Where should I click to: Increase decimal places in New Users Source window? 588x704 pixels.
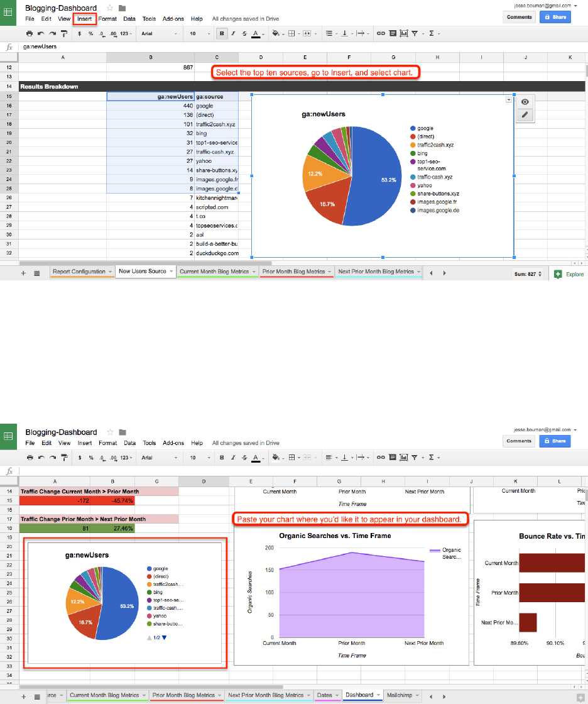(113, 34)
